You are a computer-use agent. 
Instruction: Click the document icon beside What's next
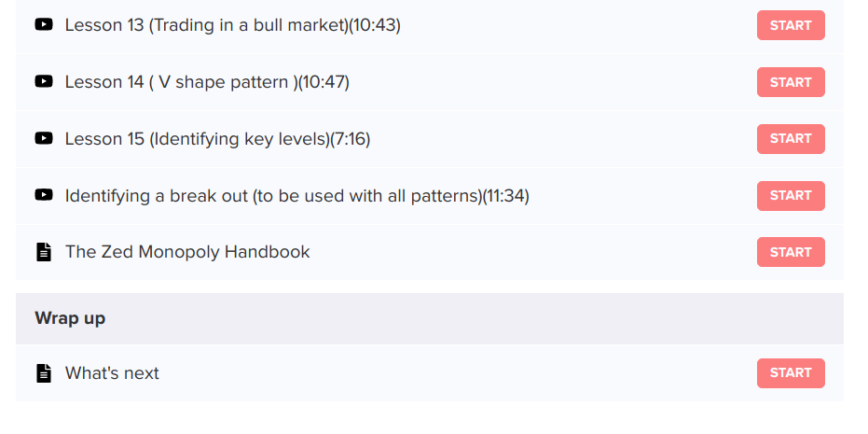pyautogui.click(x=43, y=373)
